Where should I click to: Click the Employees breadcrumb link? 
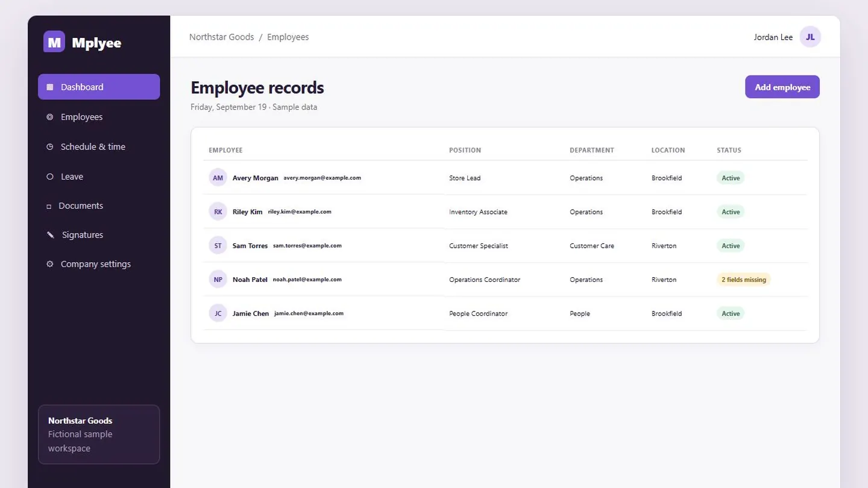288,37
